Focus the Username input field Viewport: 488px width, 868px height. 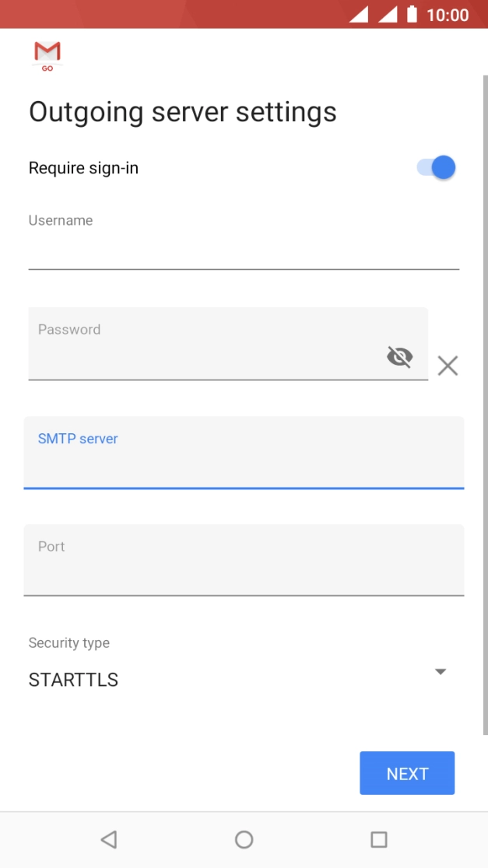(x=244, y=251)
